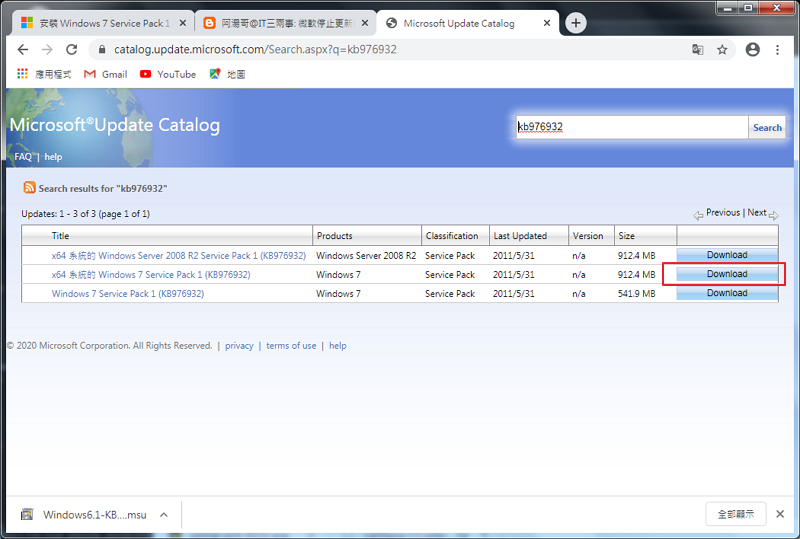The height and width of the screenshot is (539, 800).
Task: Switch to the Blogger tab
Action: click(x=284, y=23)
